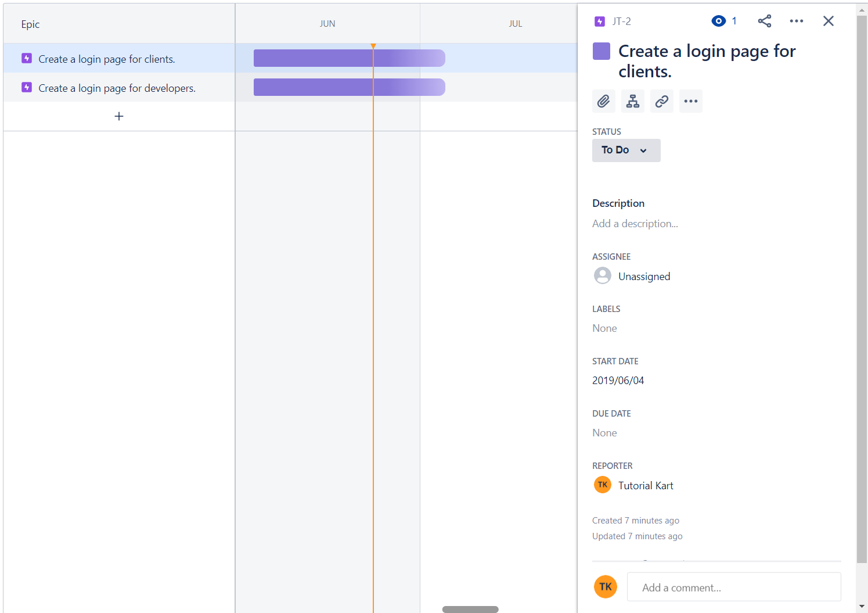Click the share icon in issue header
The height and width of the screenshot is (613, 868).
pos(765,21)
